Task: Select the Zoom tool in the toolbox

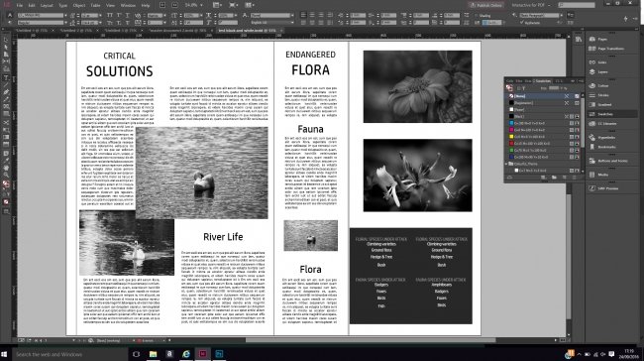Action: (6, 176)
